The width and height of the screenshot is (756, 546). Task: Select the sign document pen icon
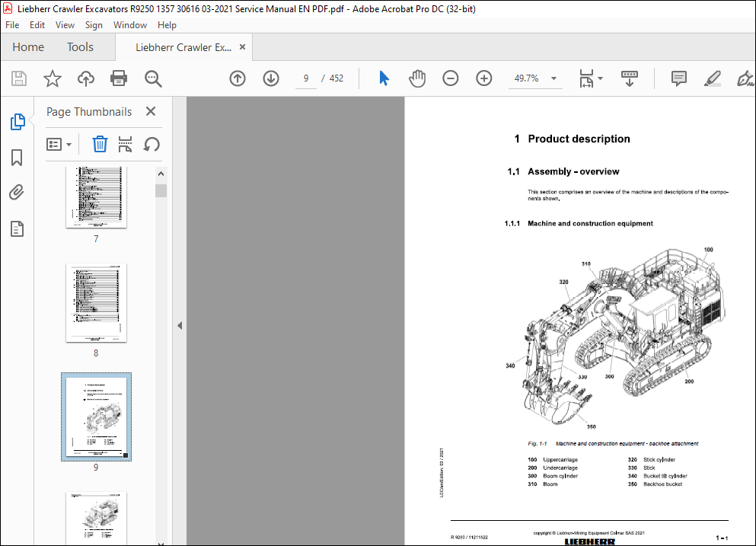click(x=745, y=78)
